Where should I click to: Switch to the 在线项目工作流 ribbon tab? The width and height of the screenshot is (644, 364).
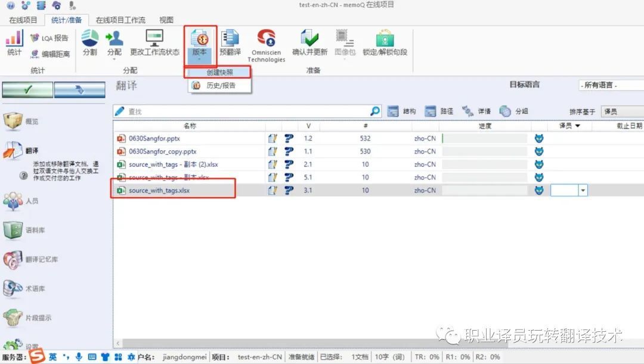(120, 20)
